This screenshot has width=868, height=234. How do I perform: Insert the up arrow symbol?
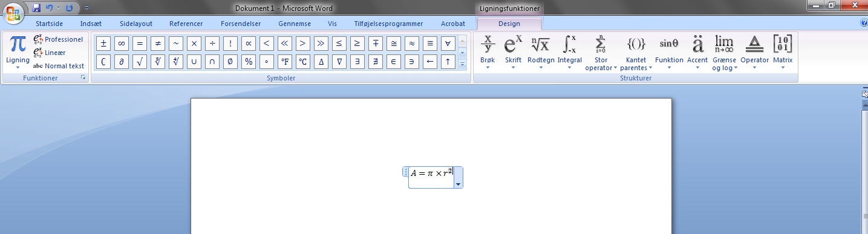pos(448,62)
